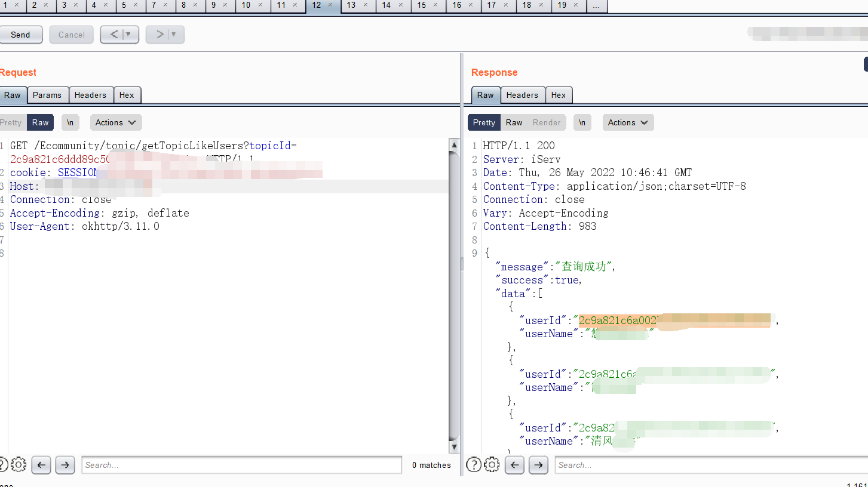
Task: Open response search settings gear
Action: point(492,464)
